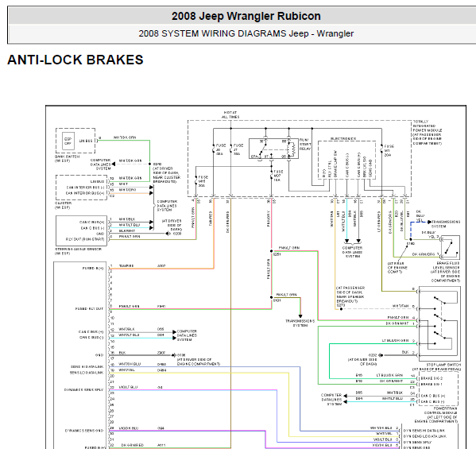Click the relay switch contact symbol
This screenshot has width=476, height=449.
coord(262,150)
